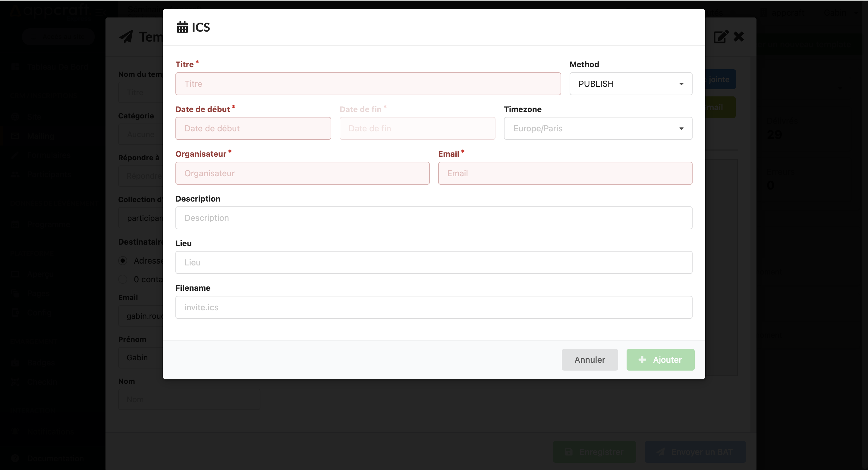Select the Adresse recipient radio button
The width and height of the screenshot is (868, 470).
tap(123, 260)
